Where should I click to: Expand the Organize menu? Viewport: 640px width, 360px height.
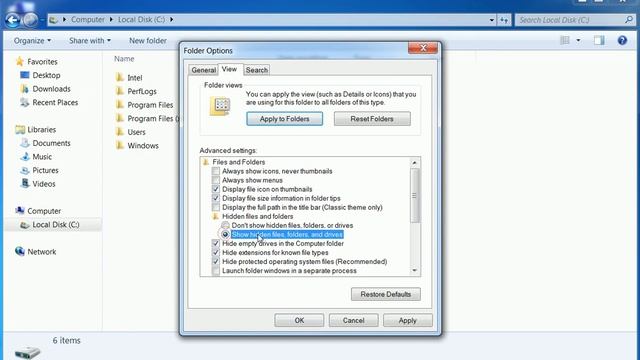pyautogui.click(x=32, y=40)
